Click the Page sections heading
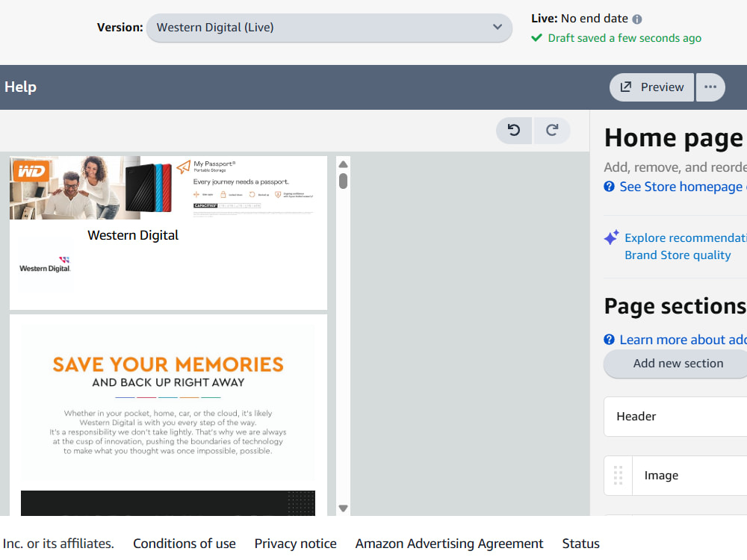The height and width of the screenshot is (560, 747). pyautogui.click(x=675, y=305)
